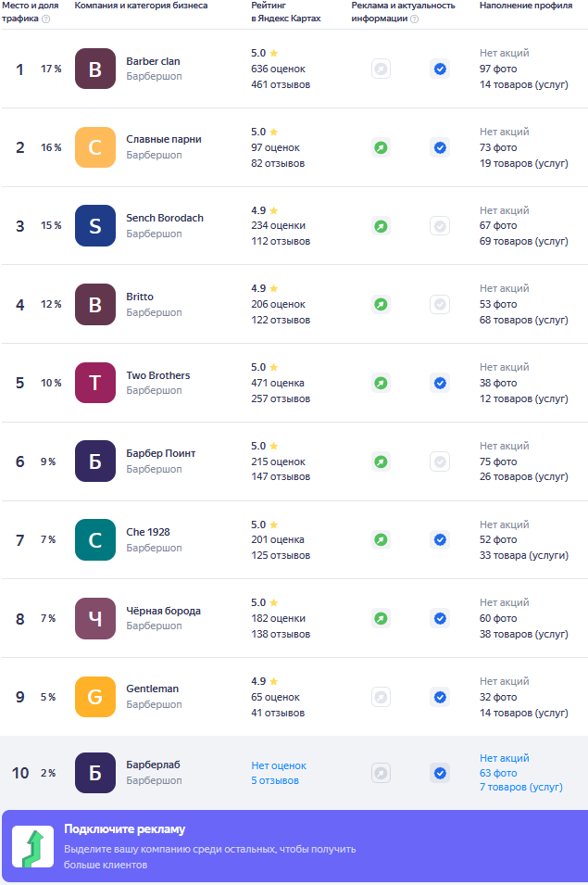Click gray verification checkmark for Britto
Viewport: 588px width, 885px height.
click(440, 304)
